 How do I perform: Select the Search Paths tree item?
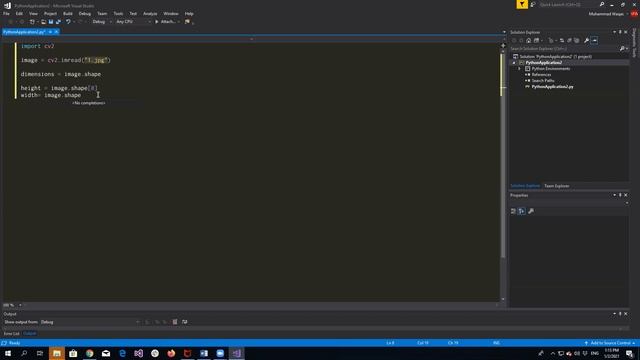[x=542, y=80]
